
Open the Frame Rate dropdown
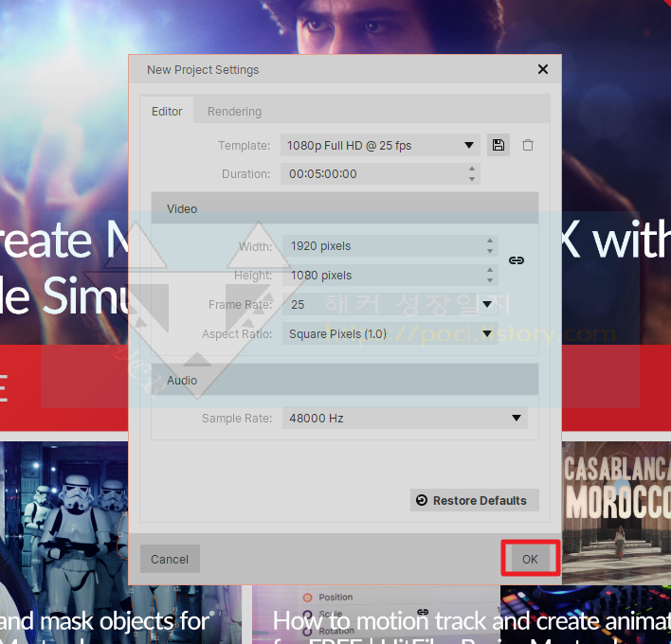click(390, 304)
